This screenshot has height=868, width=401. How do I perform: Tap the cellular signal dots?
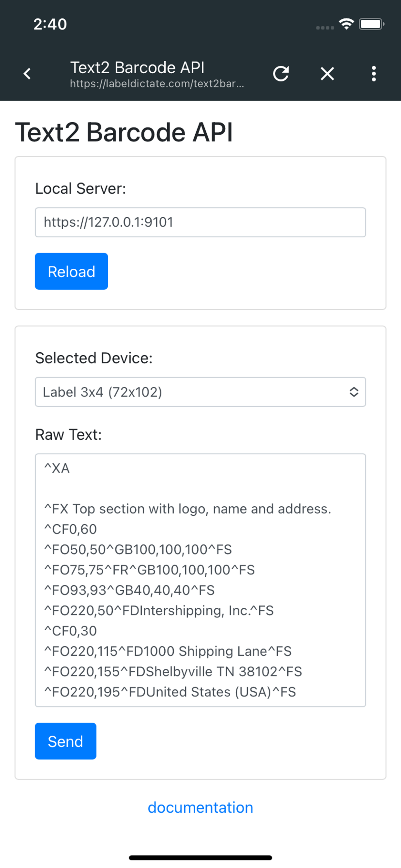pyautogui.click(x=325, y=28)
